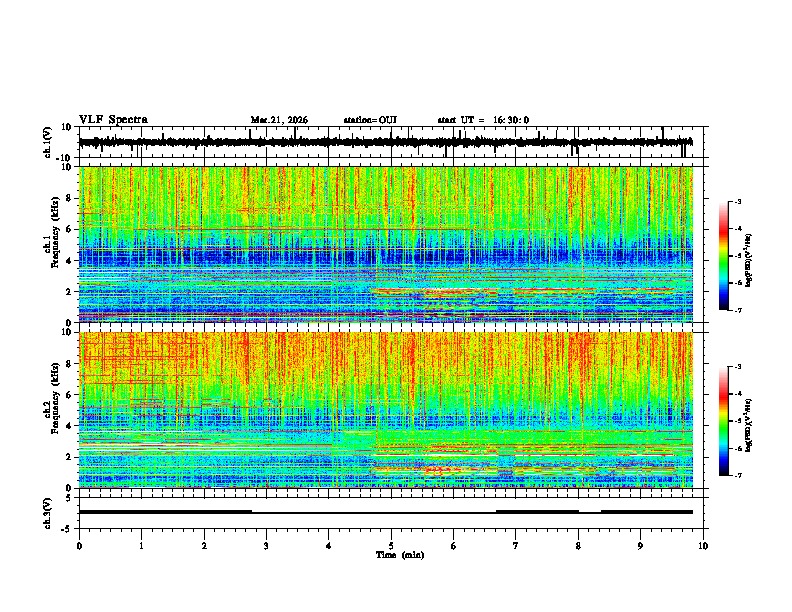The width and height of the screenshot is (792, 612).
Task: Click the "ch.3(V)" axis label
Action: pyautogui.click(x=48, y=513)
